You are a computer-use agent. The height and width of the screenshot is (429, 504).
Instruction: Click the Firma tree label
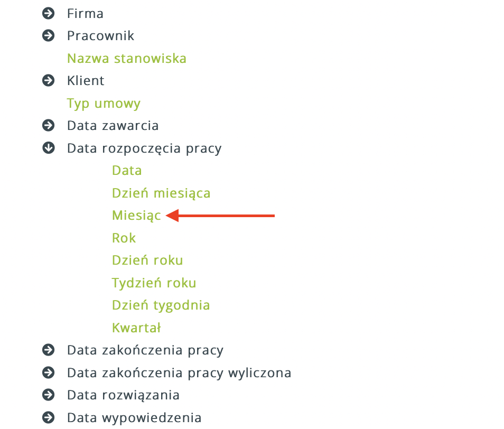[x=85, y=13]
